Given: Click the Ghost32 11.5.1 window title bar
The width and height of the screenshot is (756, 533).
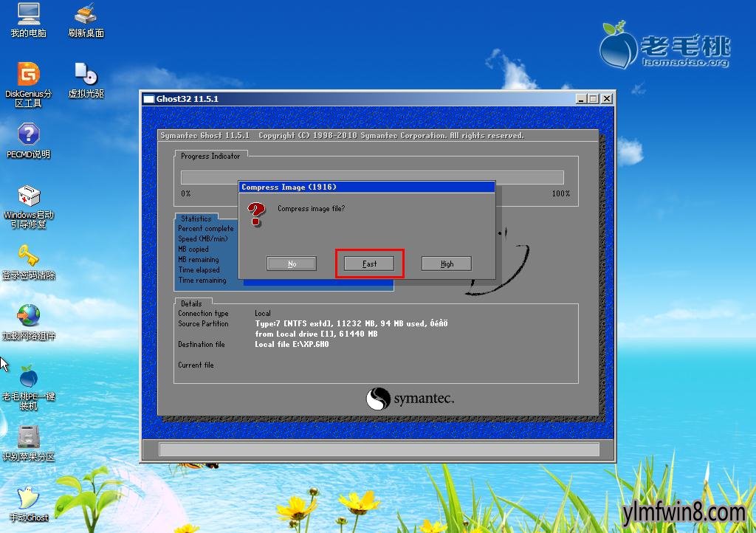Looking at the screenshot, I should 377,99.
